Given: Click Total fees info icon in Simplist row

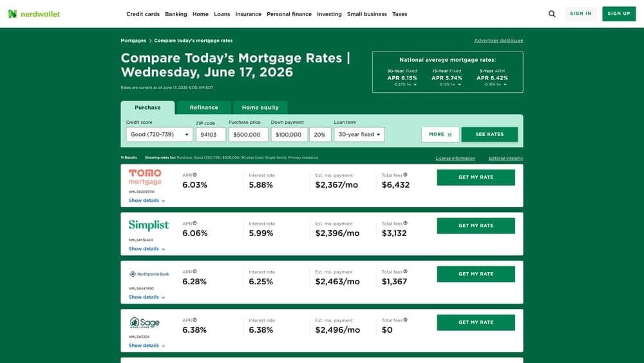Looking at the screenshot, I should 405,223.
